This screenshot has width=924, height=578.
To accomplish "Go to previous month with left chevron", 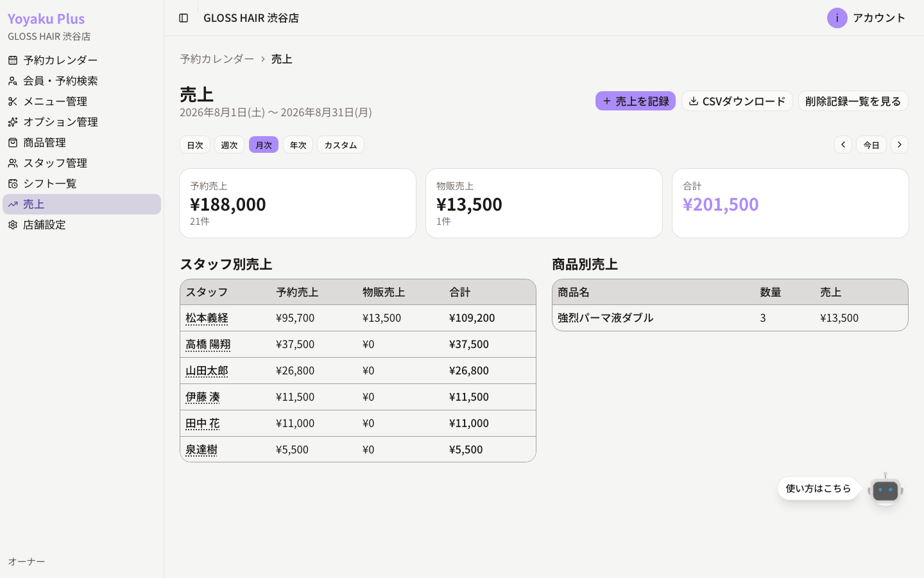I will tap(843, 144).
